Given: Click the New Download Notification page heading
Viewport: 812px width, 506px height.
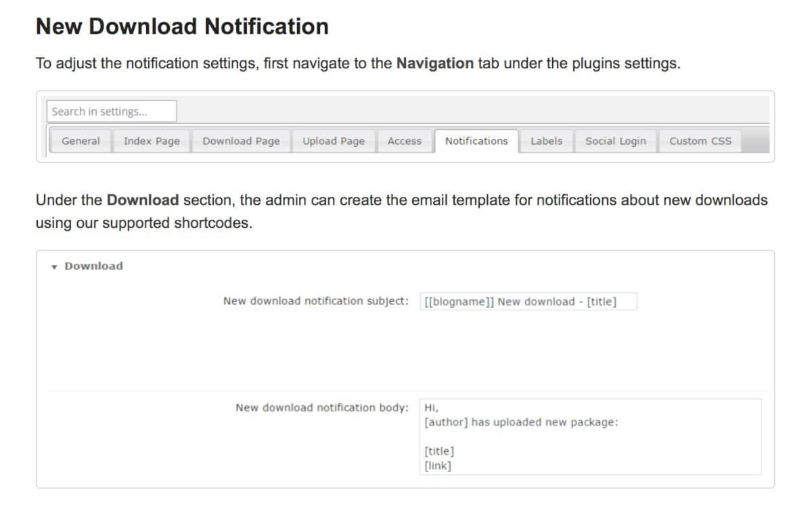Looking at the screenshot, I should 183,26.
